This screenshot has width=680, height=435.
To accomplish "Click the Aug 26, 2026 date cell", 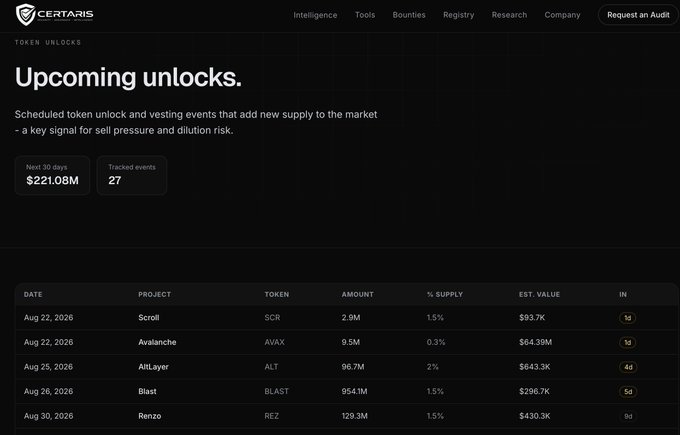I will [x=48, y=391].
